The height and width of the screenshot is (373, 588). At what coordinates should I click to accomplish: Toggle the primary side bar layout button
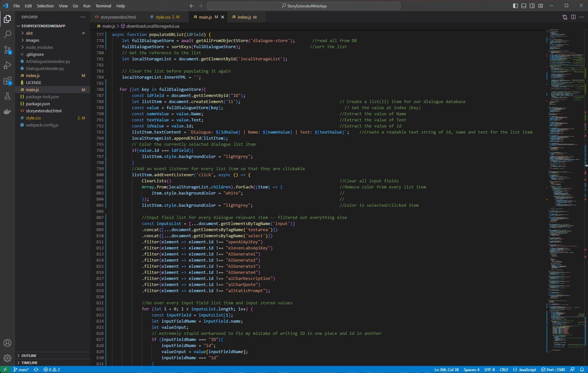point(515,6)
